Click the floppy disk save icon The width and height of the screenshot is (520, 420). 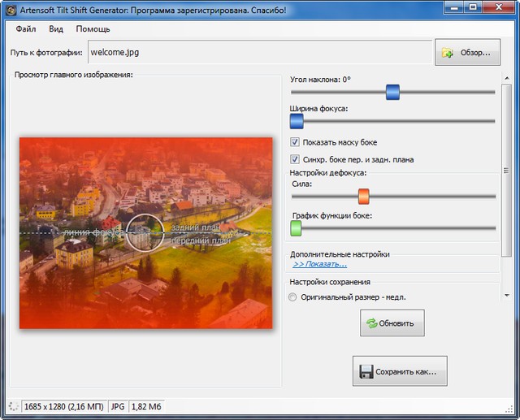point(366,371)
